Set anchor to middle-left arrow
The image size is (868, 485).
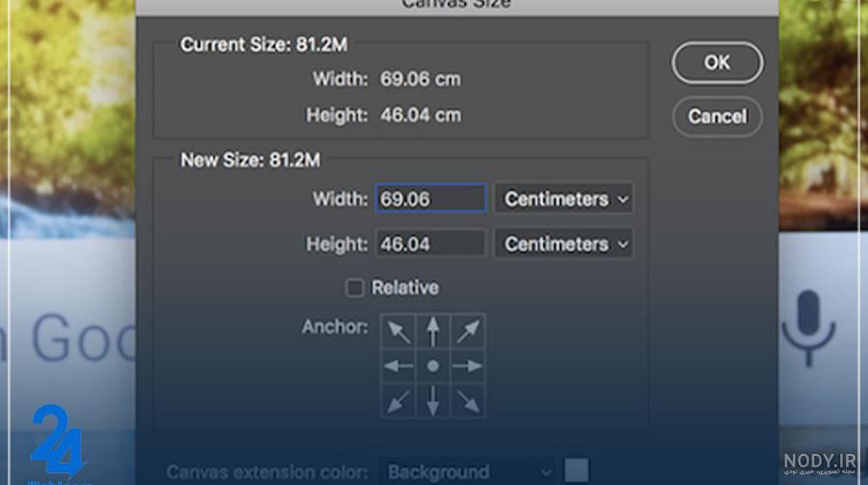398,366
